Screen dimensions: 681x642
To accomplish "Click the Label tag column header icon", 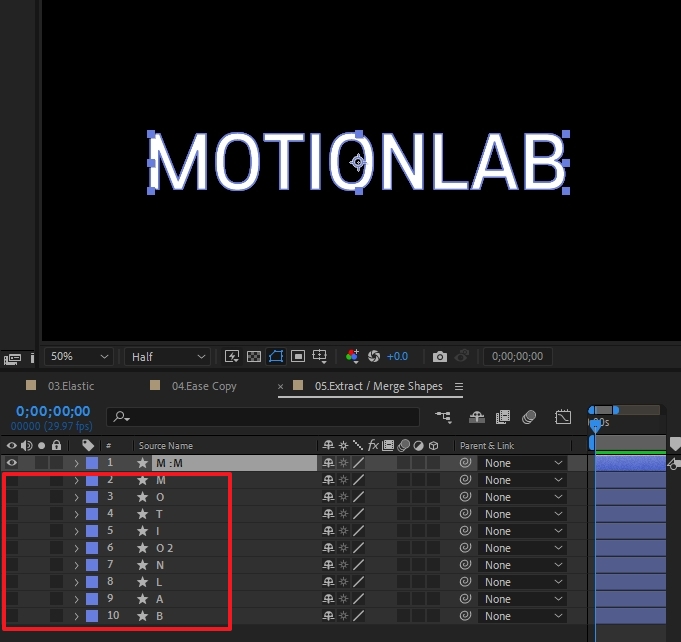I will coord(88,445).
